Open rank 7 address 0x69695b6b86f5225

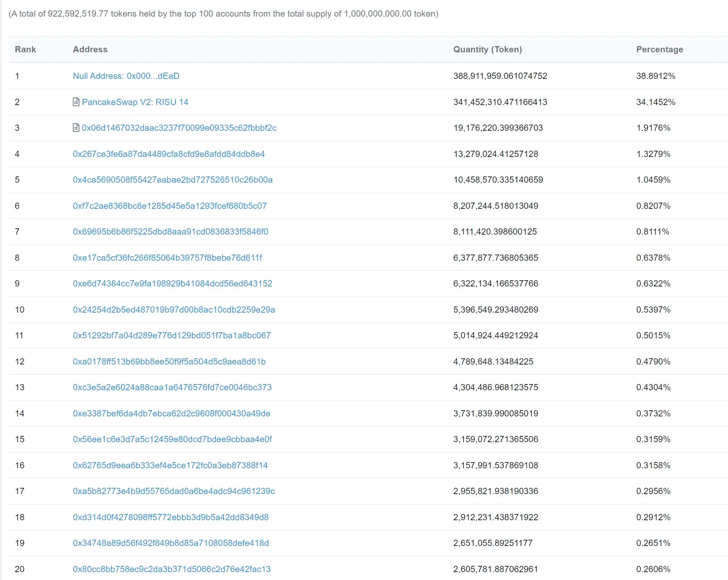(x=170, y=232)
